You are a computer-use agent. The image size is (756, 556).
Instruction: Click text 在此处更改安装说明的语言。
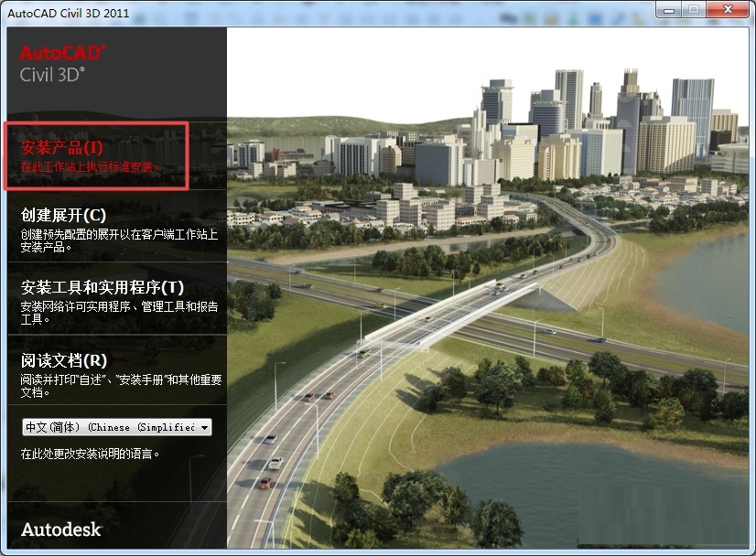point(90,454)
